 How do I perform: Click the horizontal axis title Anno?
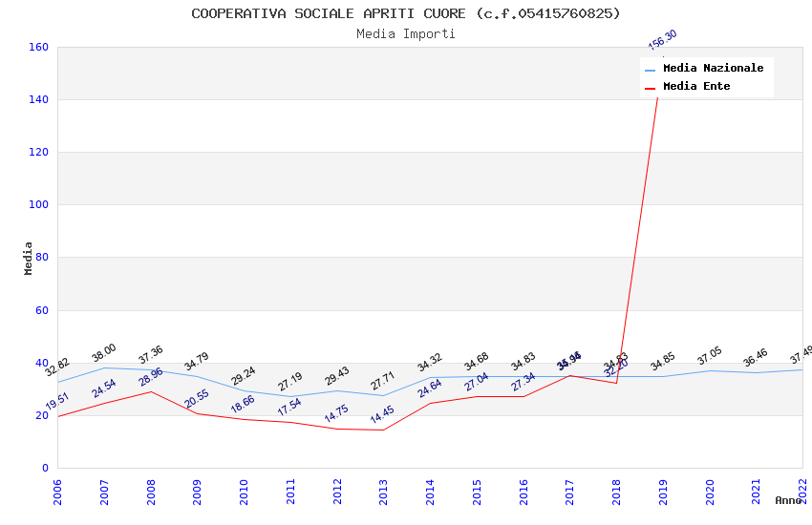point(788,500)
